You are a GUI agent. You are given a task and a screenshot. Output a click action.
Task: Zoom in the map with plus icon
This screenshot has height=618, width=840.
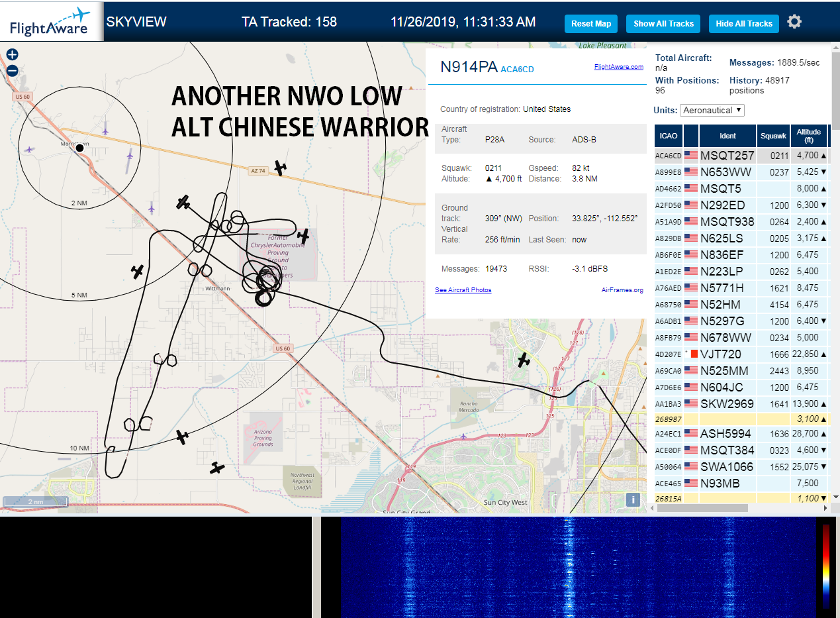pyautogui.click(x=12, y=55)
